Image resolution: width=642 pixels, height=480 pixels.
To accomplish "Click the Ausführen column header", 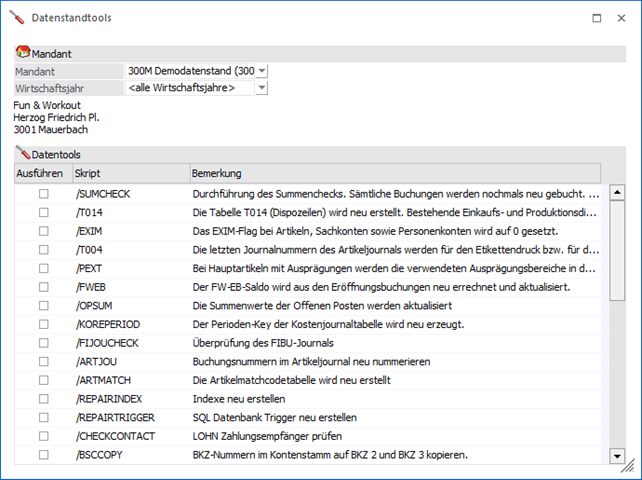I will [x=41, y=173].
